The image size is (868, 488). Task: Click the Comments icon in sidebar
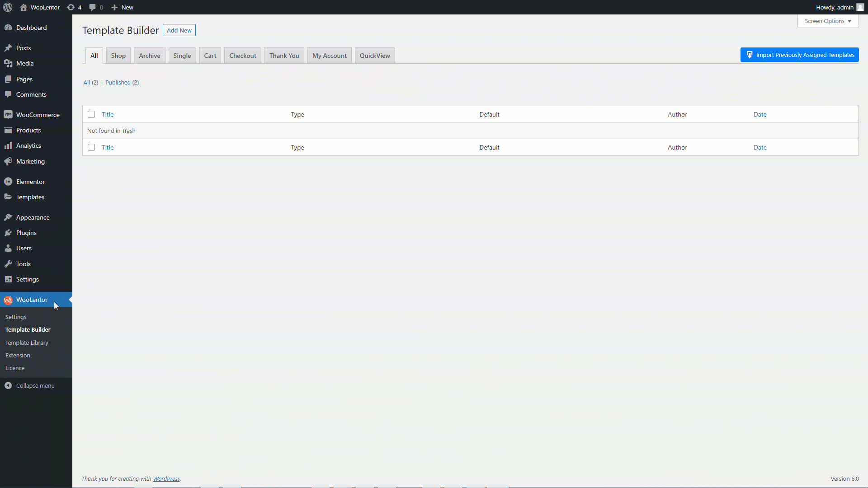pos(8,94)
